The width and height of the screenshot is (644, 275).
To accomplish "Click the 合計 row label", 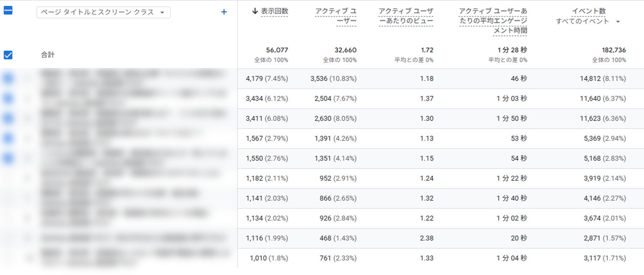I will point(48,55).
